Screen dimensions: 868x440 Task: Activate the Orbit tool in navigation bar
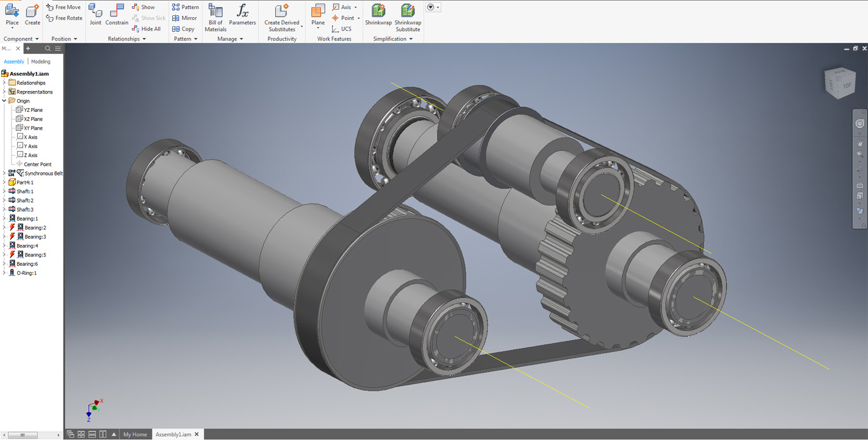pyautogui.click(x=860, y=170)
